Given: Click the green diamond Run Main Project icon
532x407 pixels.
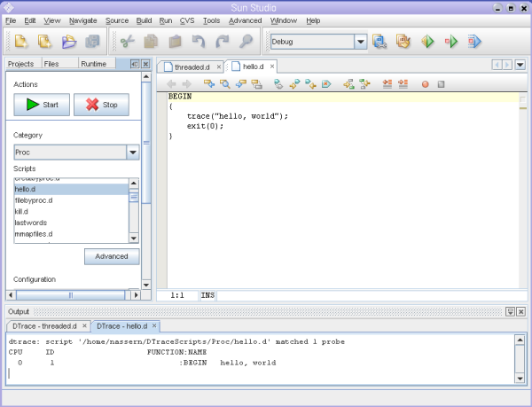Looking at the screenshot, I should 427,42.
